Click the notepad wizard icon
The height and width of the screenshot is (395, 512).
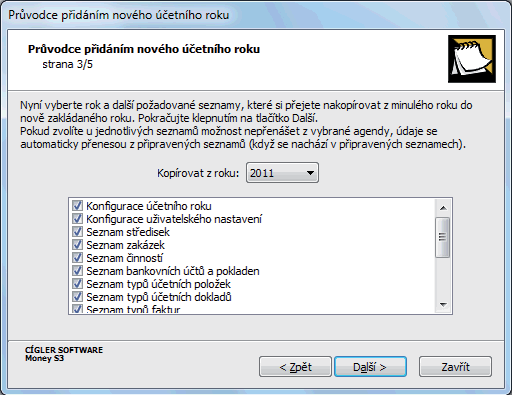pyautogui.click(x=472, y=59)
